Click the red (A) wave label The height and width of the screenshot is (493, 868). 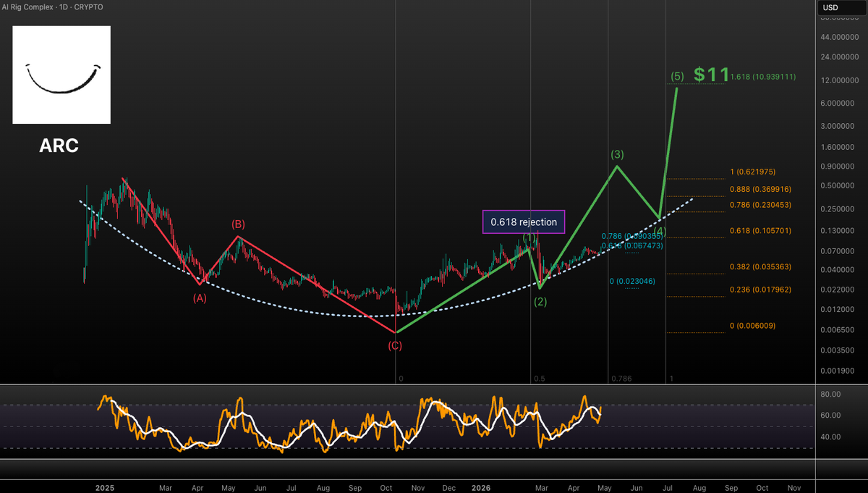coord(200,298)
